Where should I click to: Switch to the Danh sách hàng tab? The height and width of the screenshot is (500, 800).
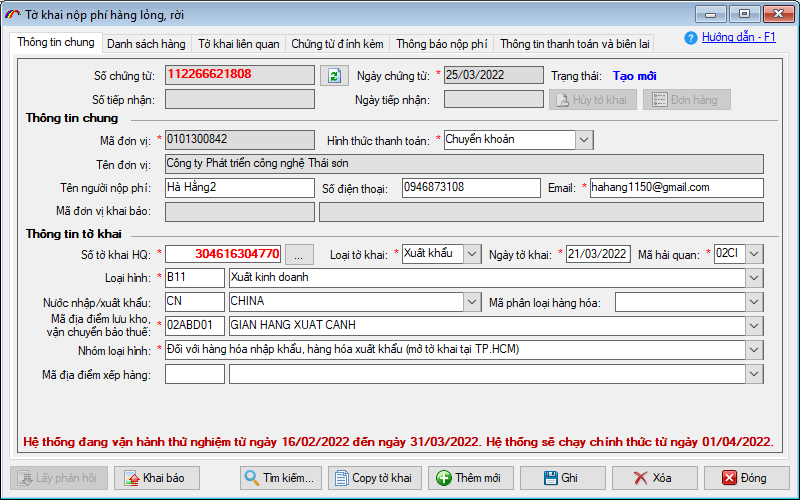point(146,44)
